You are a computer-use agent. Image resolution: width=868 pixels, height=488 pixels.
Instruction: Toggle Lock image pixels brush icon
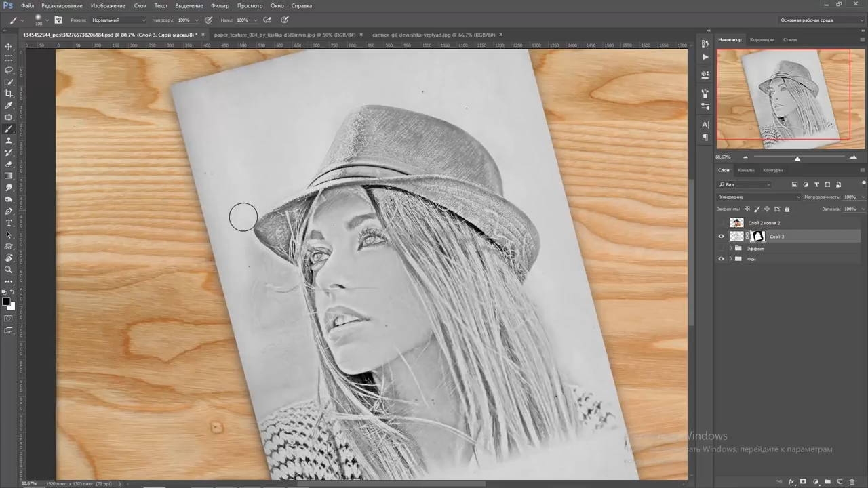click(x=757, y=209)
